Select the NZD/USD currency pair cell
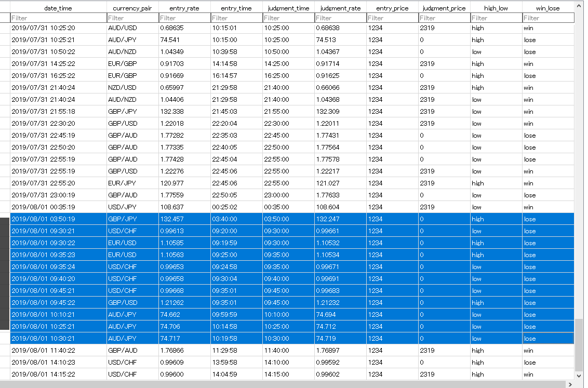Image resolution: width=588 pixels, height=388 pixels. click(132, 88)
